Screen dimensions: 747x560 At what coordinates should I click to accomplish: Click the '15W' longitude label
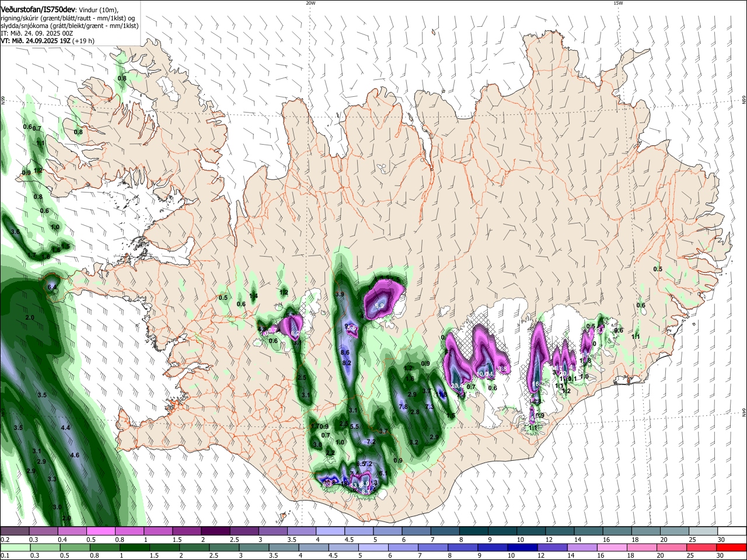point(618,3)
